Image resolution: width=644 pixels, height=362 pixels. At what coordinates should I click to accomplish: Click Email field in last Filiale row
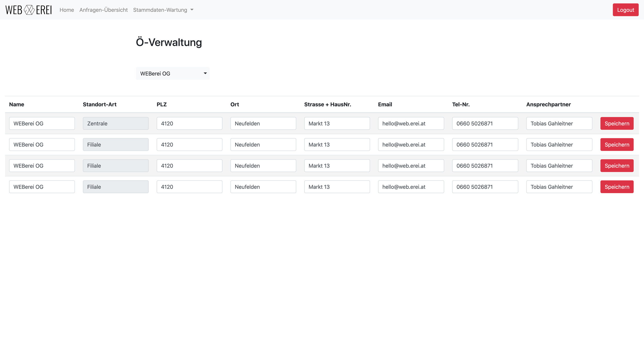411,187
